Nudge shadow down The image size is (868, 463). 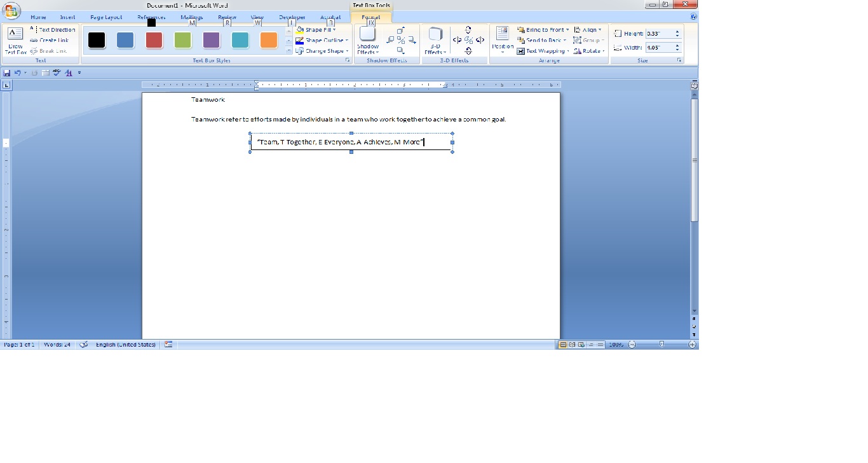click(x=400, y=50)
